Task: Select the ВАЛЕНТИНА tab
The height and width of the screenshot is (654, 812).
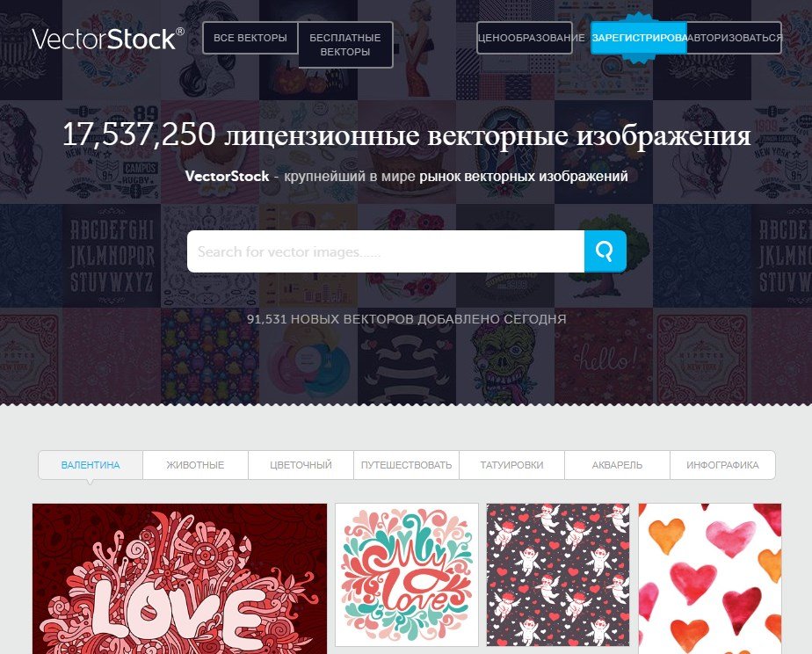Action: (x=91, y=465)
